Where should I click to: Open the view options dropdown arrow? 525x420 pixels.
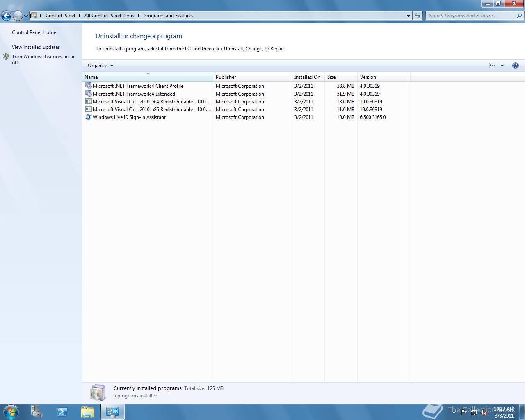click(502, 66)
